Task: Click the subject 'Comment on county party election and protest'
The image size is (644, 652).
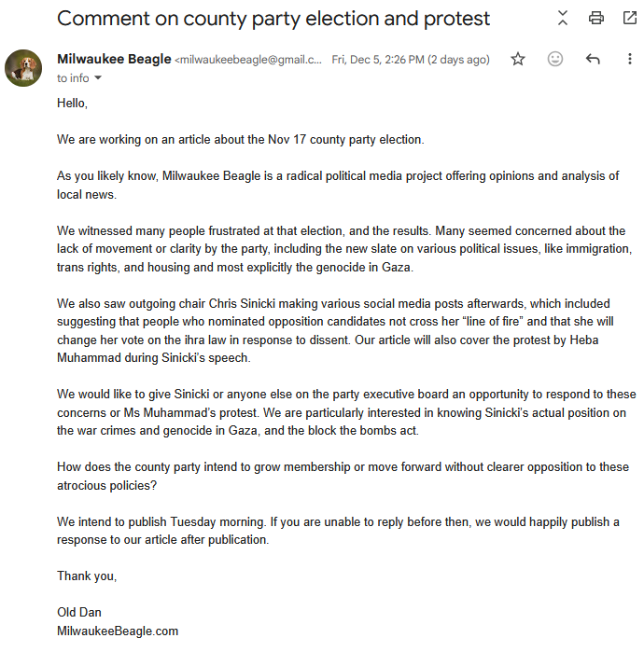Action: (273, 19)
